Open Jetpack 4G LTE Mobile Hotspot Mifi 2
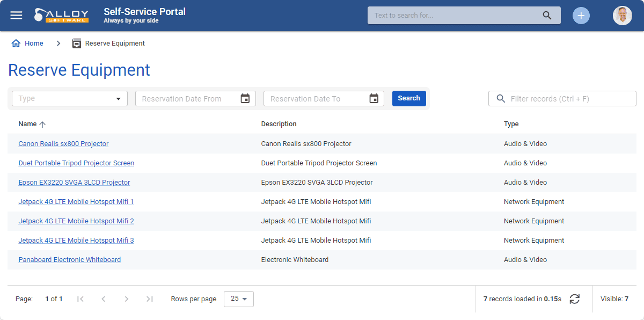Viewport: 644px width, 320px height. click(x=76, y=221)
